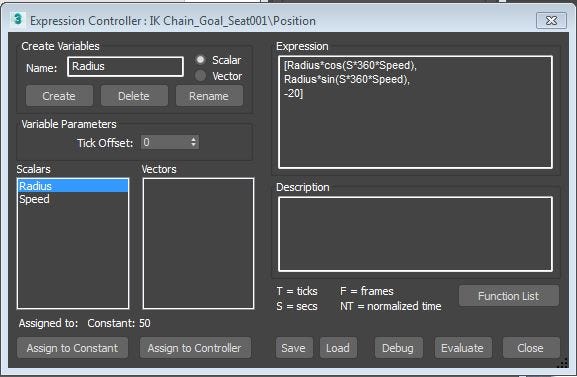Load an expression
Screen dimensions: 577x377
(338, 348)
